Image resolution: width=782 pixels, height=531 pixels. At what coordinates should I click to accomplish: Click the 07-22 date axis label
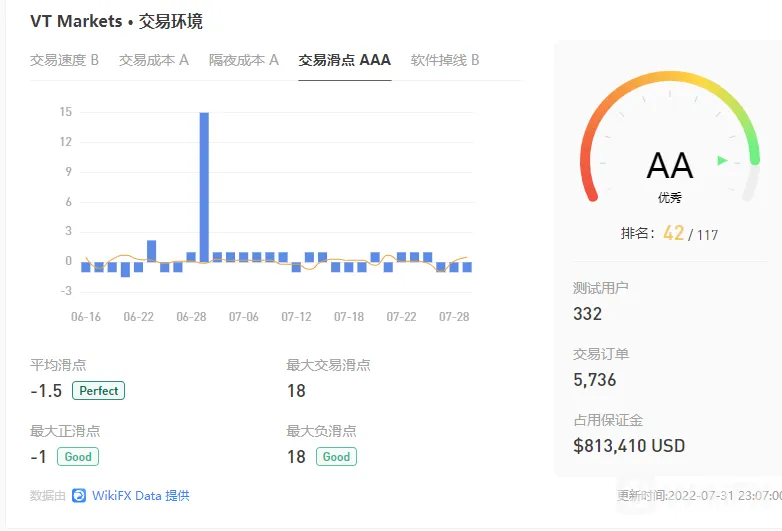[401, 317]
